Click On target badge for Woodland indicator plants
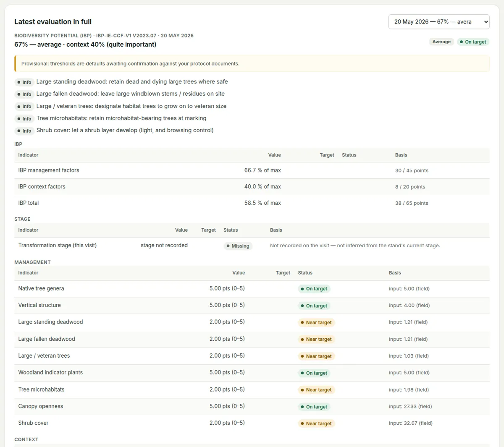504x447 pixels. [x=314, y=373]
